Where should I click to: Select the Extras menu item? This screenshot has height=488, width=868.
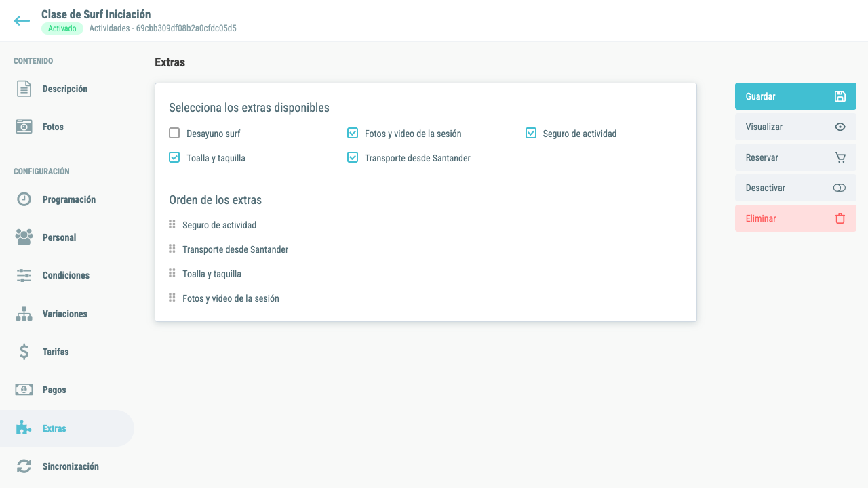click(x=67, y=428)
